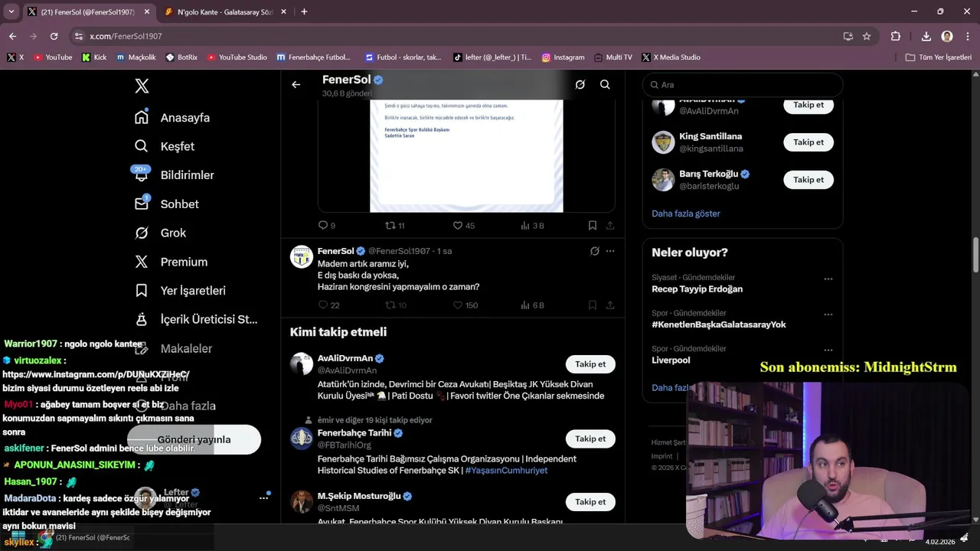Click #YaşasınCumhuriyet hashtag link
Viewport: 980px width, 551px height.
506,471
